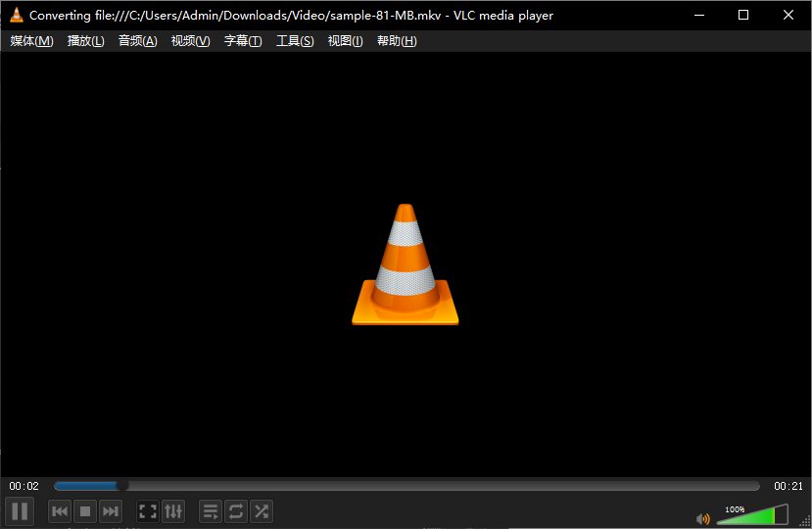The image size is (812, 529).
Task: Open the 音频(A) menu
Action: [x=137, y=41]
